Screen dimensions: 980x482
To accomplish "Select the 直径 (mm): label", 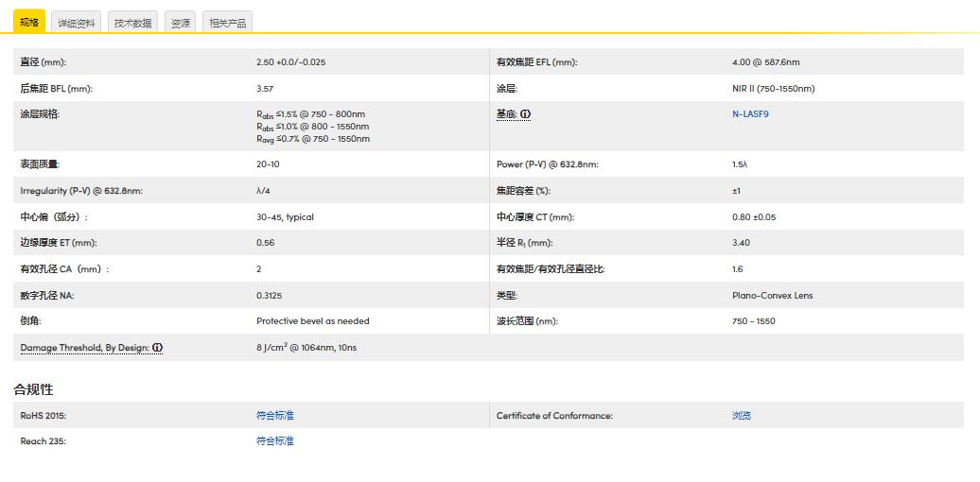I will 44,62.
